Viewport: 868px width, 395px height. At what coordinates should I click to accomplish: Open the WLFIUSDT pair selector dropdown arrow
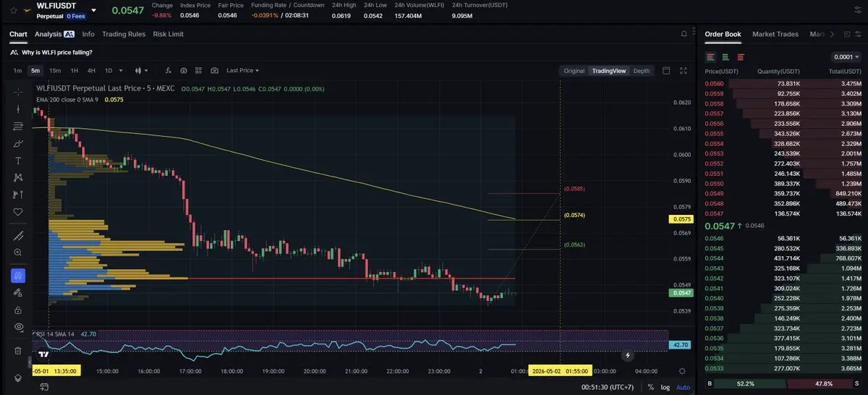point(94,11)
